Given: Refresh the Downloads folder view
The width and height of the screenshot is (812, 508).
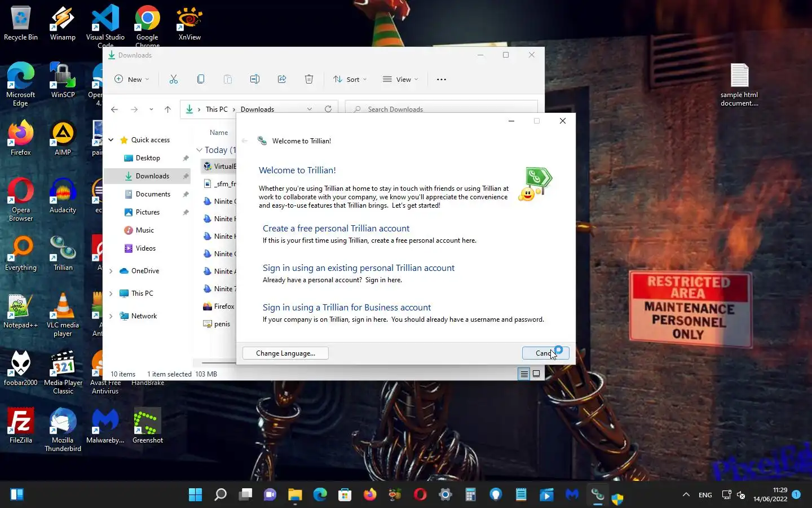Looking at the screenshot, I should click(x=328, y=109).
